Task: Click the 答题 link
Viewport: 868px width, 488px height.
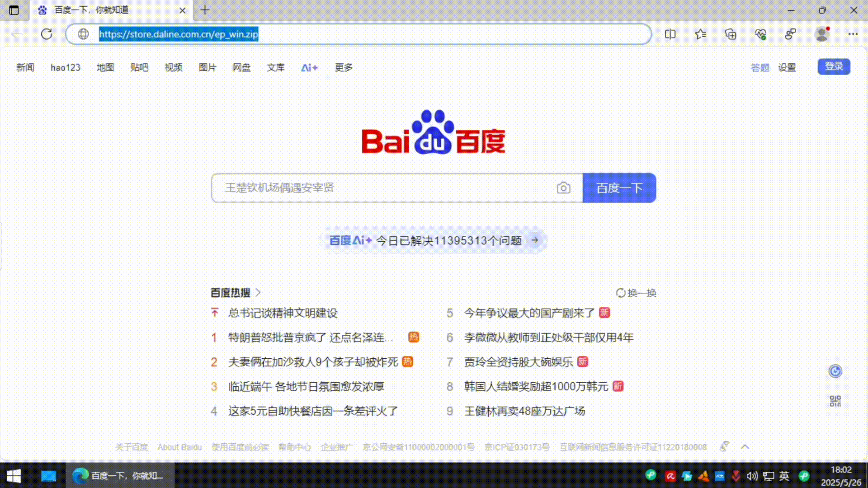Action: point(760,67)
